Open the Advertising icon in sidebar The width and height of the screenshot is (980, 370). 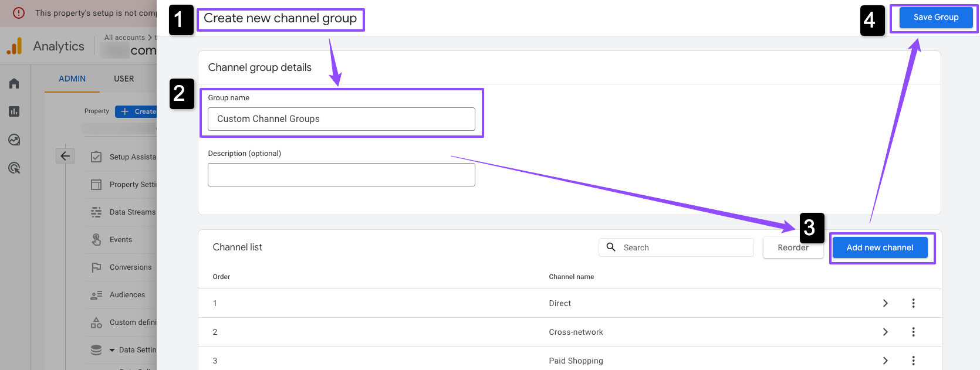pyautogui.click(x=14, y=168)
